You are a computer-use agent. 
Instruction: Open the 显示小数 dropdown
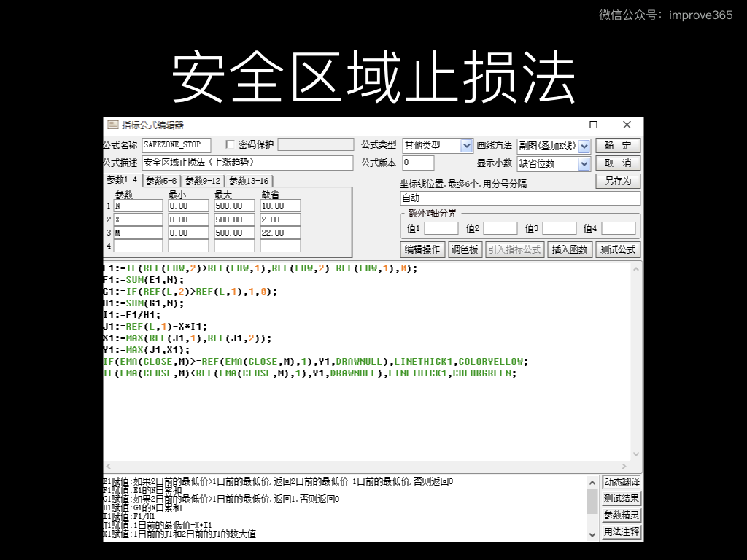(584, 164)
